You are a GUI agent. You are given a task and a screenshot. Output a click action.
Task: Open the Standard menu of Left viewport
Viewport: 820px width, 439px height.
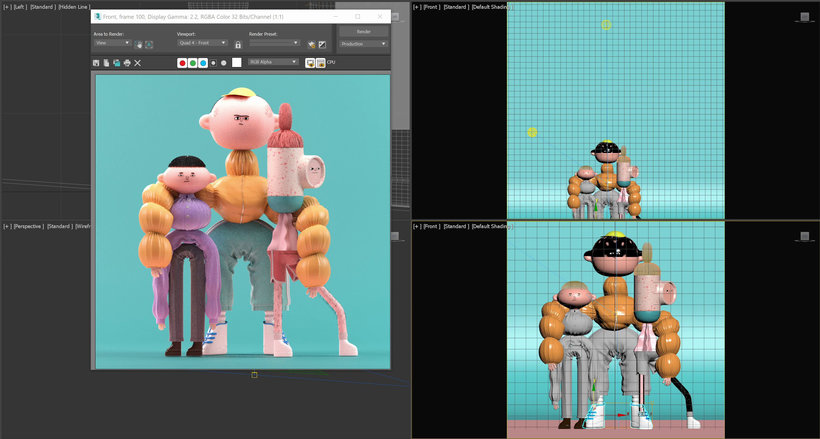[43, 7]
